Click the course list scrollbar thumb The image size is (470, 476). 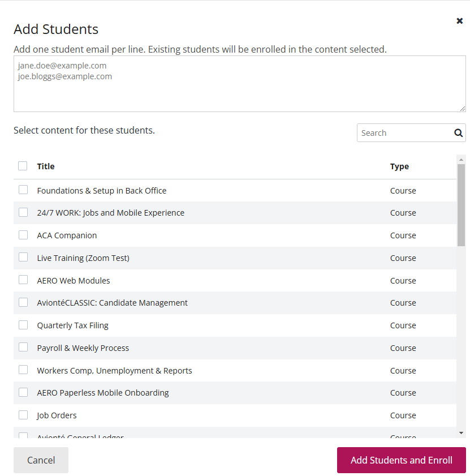(x=461, y=205)
